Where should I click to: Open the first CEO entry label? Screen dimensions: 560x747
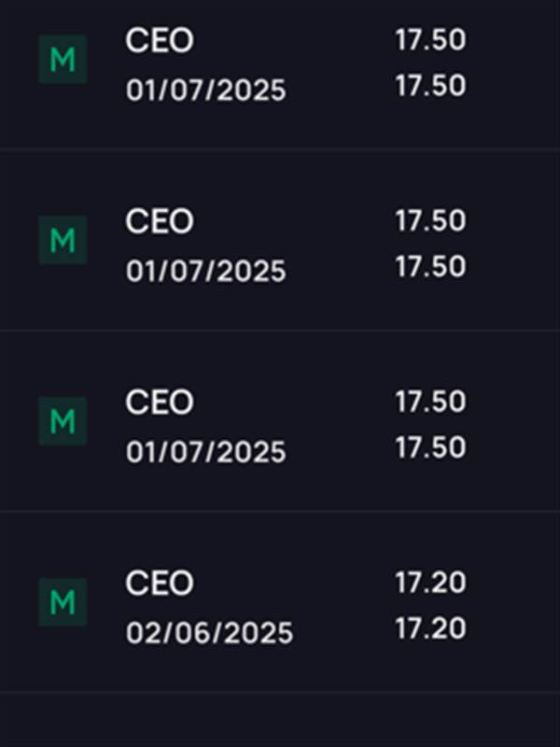160,40
